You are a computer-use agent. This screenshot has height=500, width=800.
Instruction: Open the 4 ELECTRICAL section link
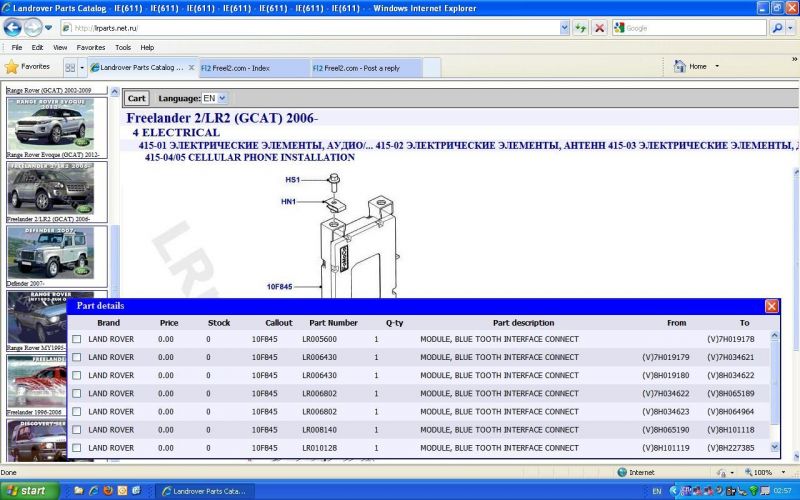click(x=176, y=133)
